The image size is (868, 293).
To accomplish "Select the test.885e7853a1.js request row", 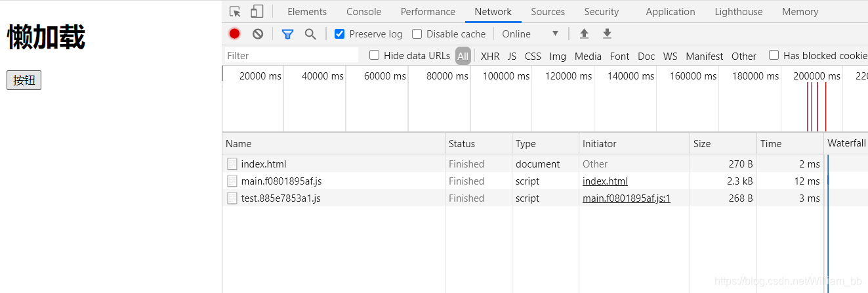I will pyautogui.click(x=281, y=198).
